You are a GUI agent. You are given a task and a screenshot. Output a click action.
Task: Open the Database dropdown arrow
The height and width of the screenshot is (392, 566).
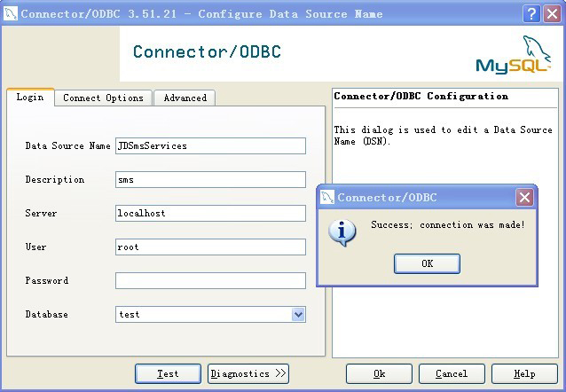point(298,314)
